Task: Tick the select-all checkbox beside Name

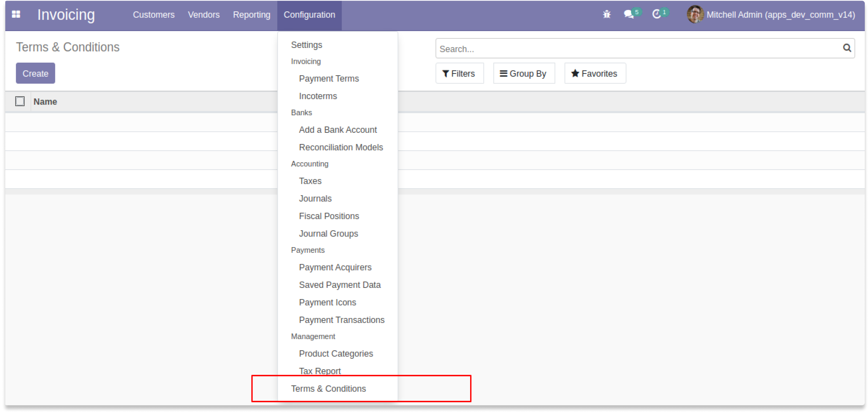Action: point(20,101)
